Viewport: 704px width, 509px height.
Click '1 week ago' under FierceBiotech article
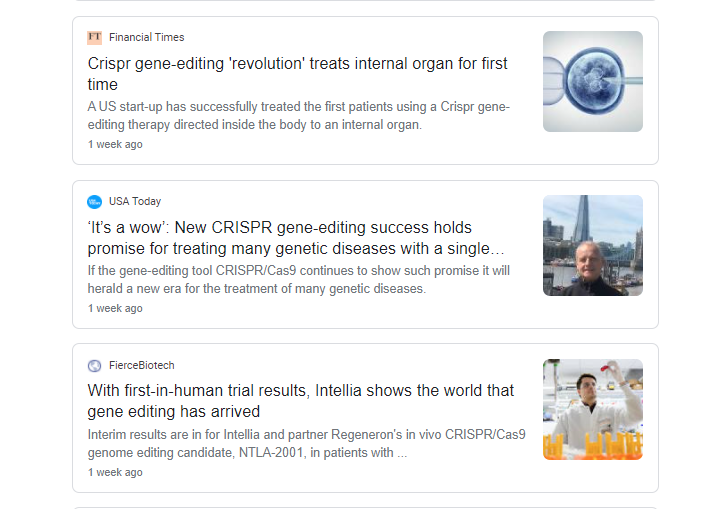[115, 473]
